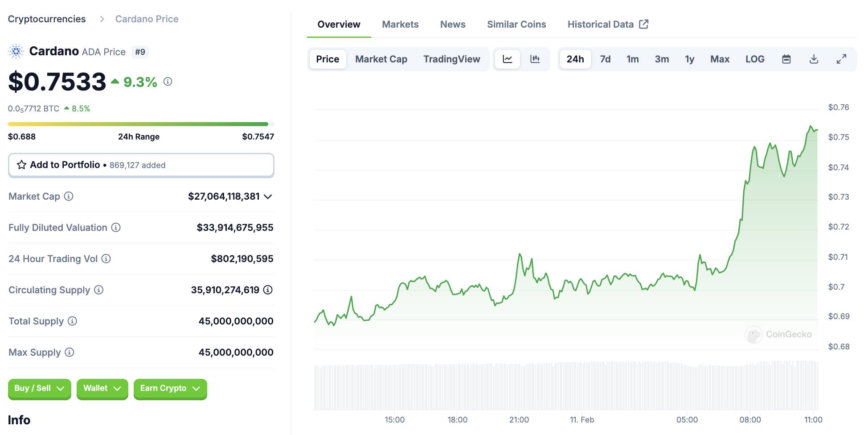Select Price chart mode
The width and height of the screenshot is (868, 435).
click(x=328, y=59)
